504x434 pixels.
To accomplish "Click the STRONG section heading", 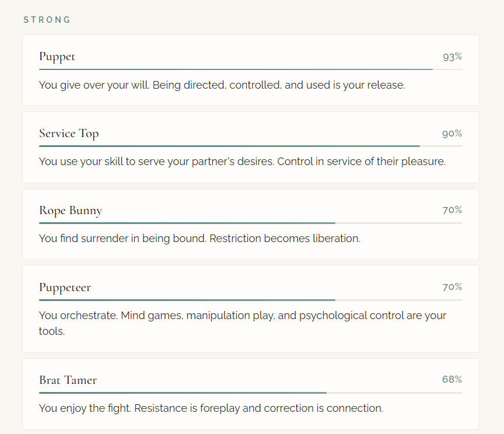I will tap(47, 20).
